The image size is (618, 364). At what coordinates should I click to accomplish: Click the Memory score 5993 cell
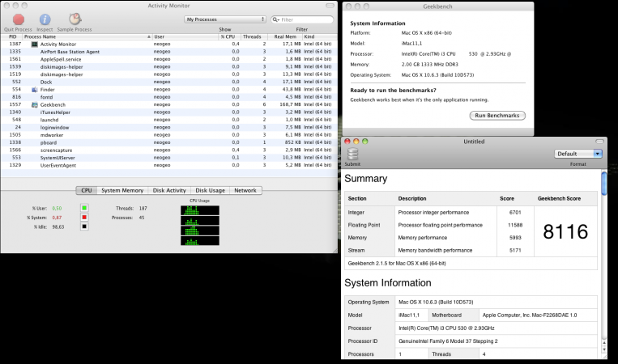click(515, 238)
